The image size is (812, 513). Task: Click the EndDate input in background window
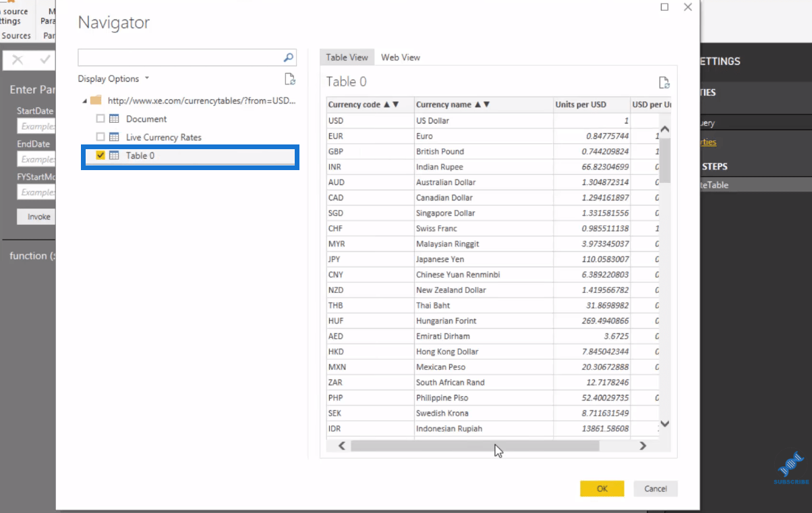point(36,159)
